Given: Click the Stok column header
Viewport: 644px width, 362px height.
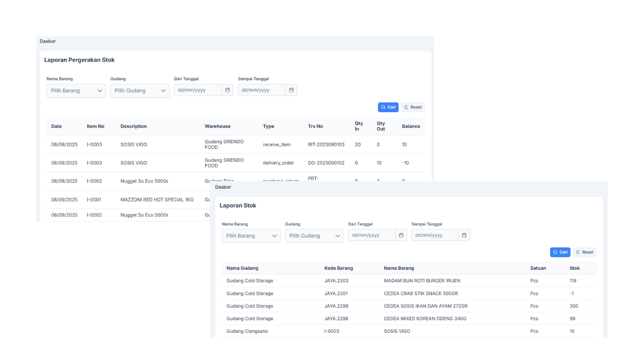Looking at the screenshot, I should point(575,268).
